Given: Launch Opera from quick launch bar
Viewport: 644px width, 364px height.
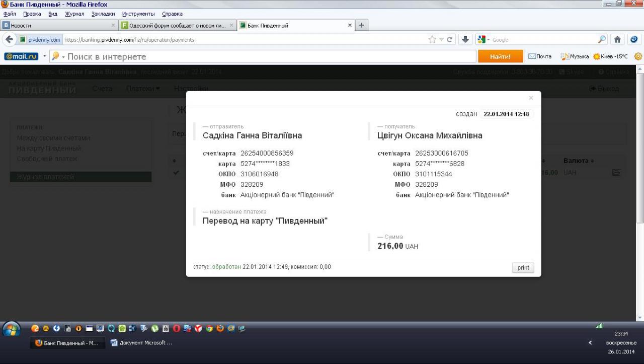Looking at the screenshot, I should tap(177, 328).
